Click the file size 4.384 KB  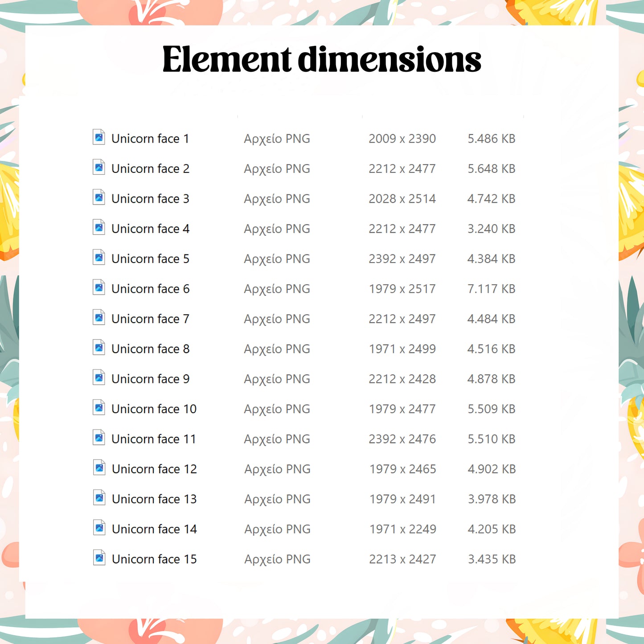(x=491, y=258)
